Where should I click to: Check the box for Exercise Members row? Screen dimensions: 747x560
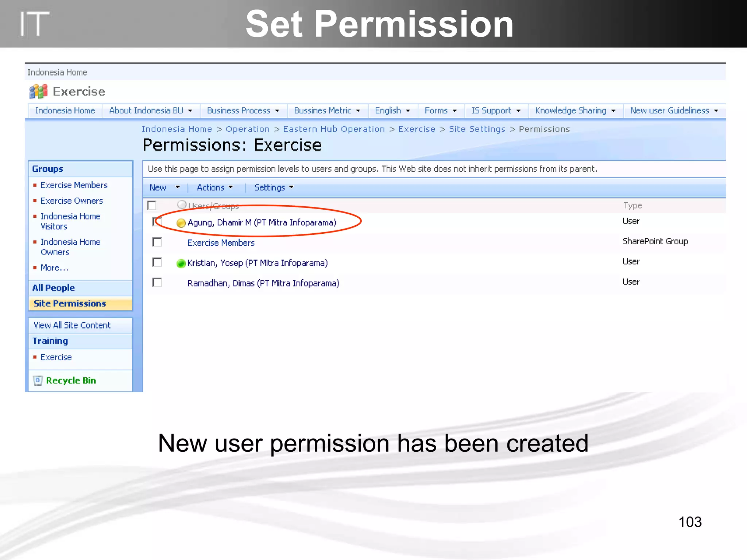(x=157, y=242)
